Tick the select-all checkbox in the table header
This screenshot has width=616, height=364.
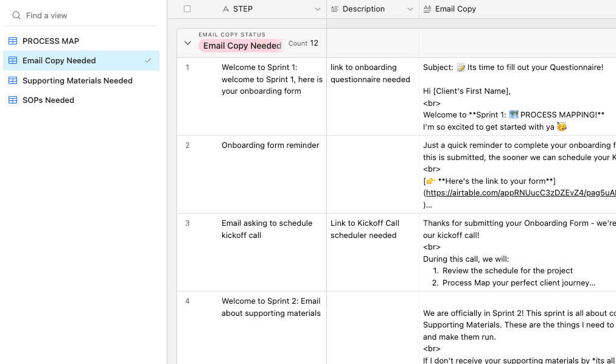187,9
